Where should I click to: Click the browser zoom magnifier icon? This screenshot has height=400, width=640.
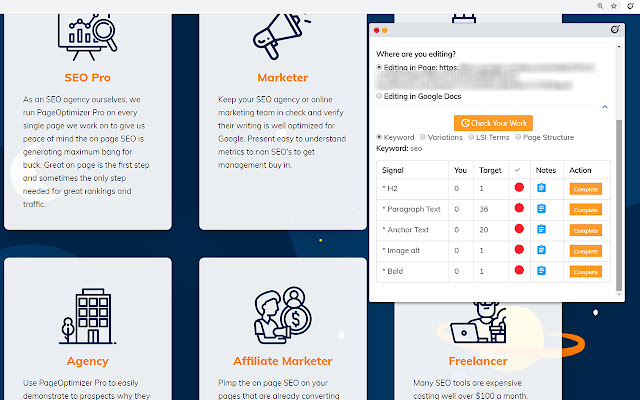coord(600,6)
